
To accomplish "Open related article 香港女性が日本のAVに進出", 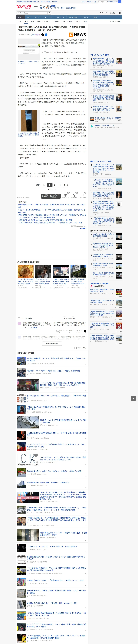I will [52, 206].
